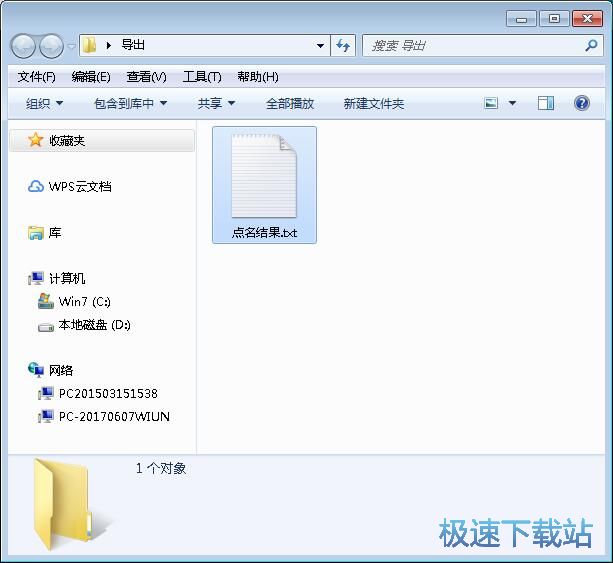Click the star icon beside 收藏夹
This screenshot has height=563, width=613.
(36, 140)
